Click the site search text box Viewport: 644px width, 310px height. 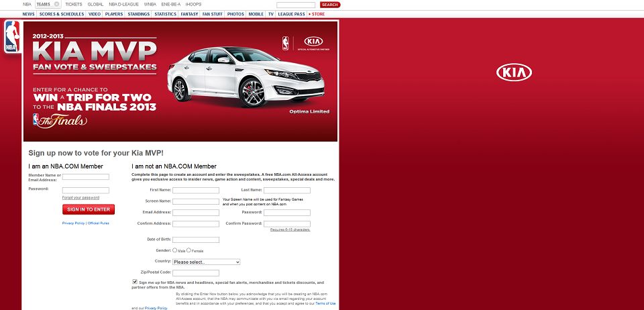[x=296, y=5]
